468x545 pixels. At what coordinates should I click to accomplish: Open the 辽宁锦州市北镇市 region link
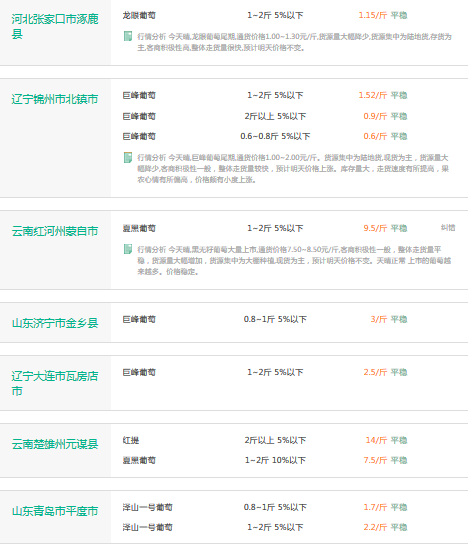(55, 99)
